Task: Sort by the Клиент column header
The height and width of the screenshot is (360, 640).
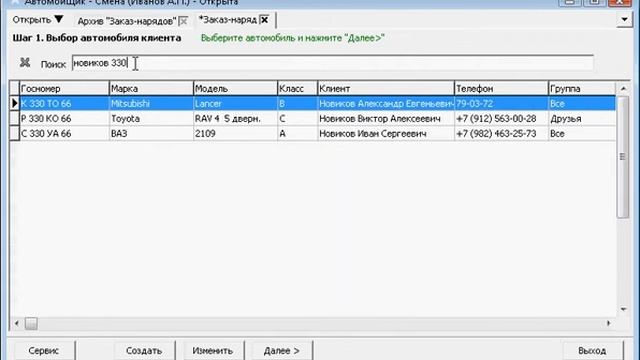Action: click(386, 89)
